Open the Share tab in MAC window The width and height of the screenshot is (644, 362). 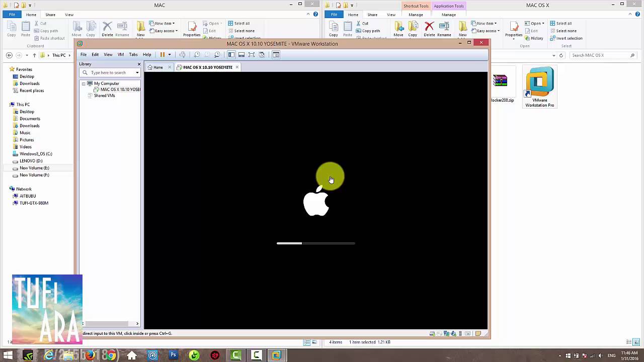click(x=50, y=15)
